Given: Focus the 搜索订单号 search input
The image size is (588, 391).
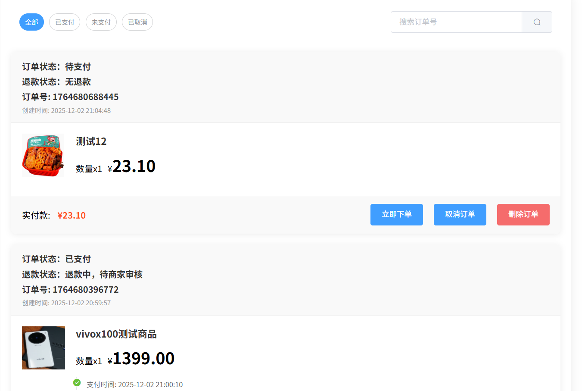Looking at the screenshot, I should (x=456, y=22).
